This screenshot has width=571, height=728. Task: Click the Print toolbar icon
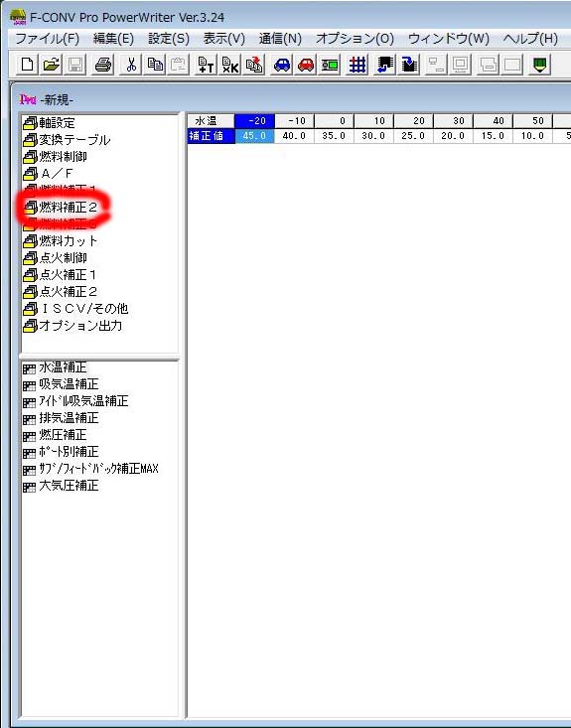(103, 65)
